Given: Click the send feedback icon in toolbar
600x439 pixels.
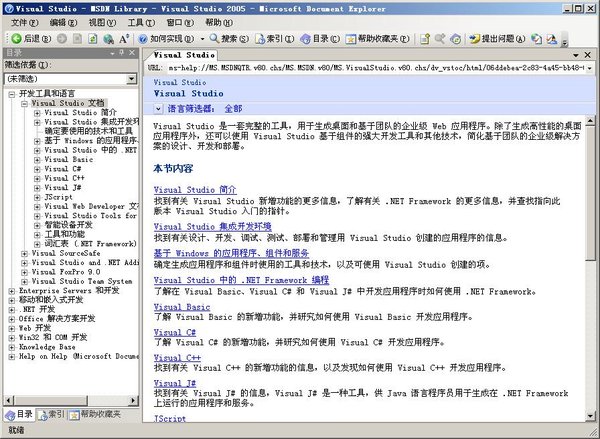Looking at the screenshot, I should (x=552, y=38).
